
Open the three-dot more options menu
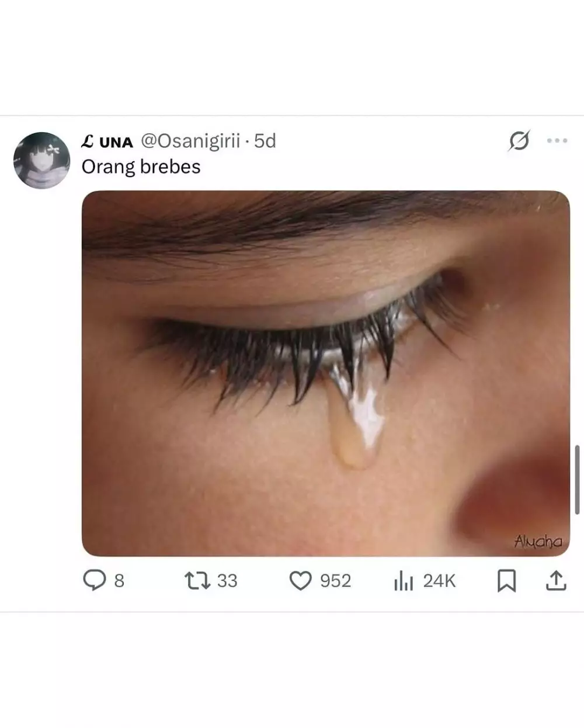click(557, 141)
